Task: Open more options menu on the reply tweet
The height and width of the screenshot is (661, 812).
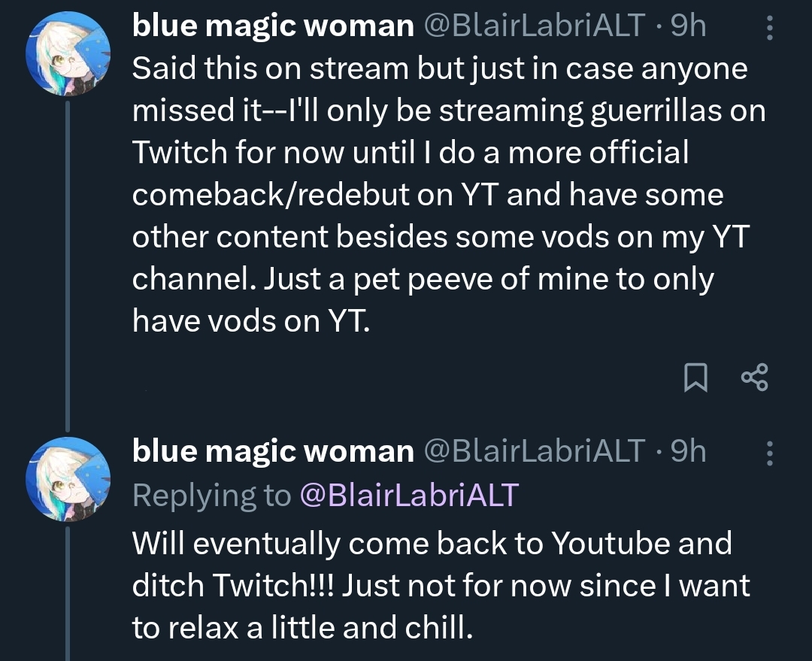Action: click(x=769, y=453)
